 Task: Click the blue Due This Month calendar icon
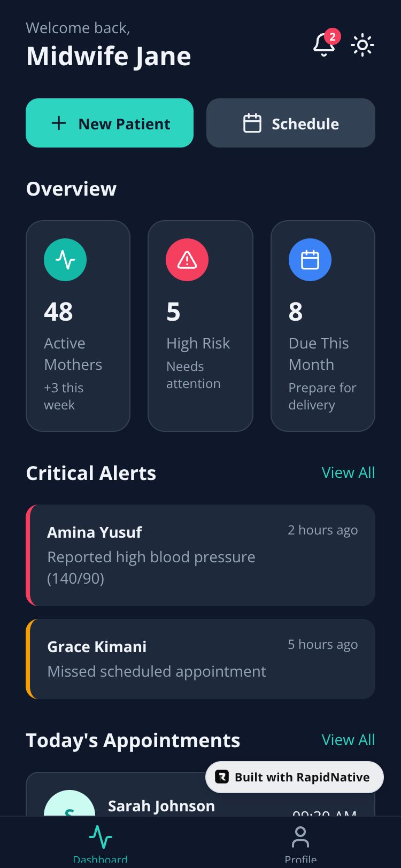pos(310,260)
